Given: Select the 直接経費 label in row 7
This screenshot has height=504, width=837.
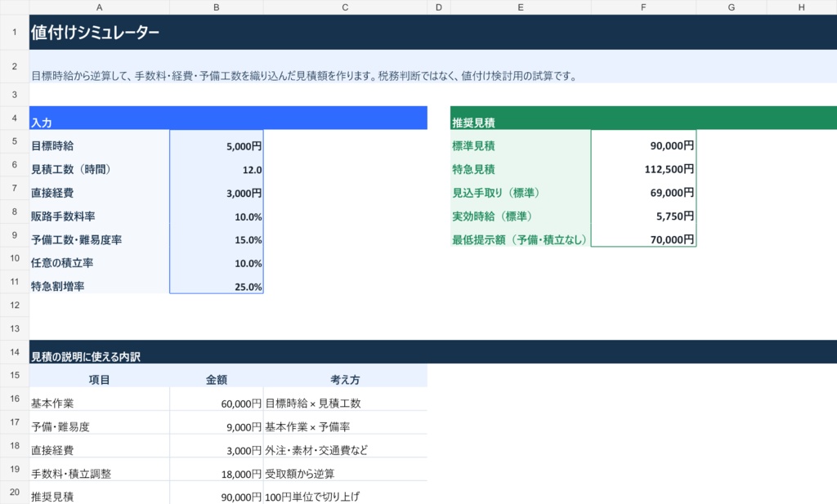Looking at the screenshot, I should 99,188.
